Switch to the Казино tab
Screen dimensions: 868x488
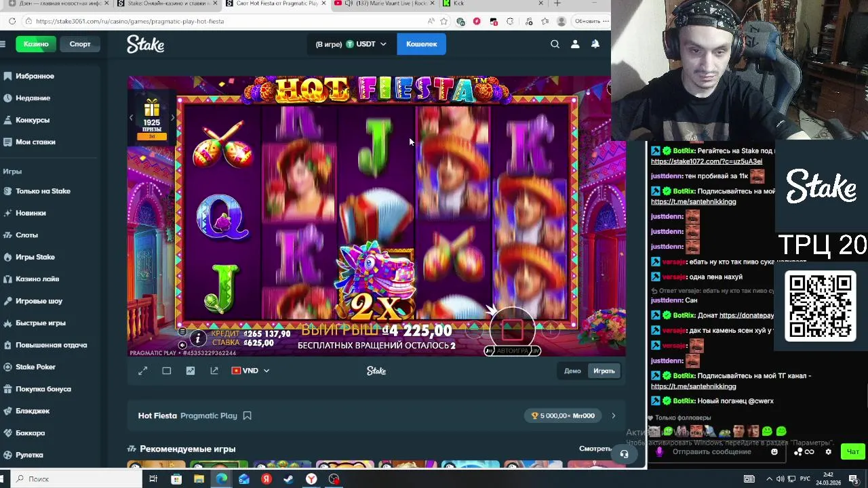click(36, 44)
